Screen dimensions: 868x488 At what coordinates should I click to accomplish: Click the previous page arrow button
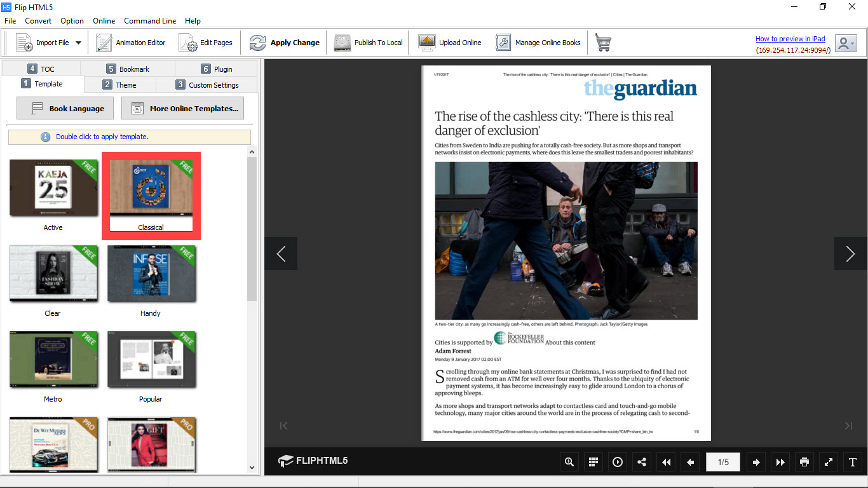coord(690,462)
